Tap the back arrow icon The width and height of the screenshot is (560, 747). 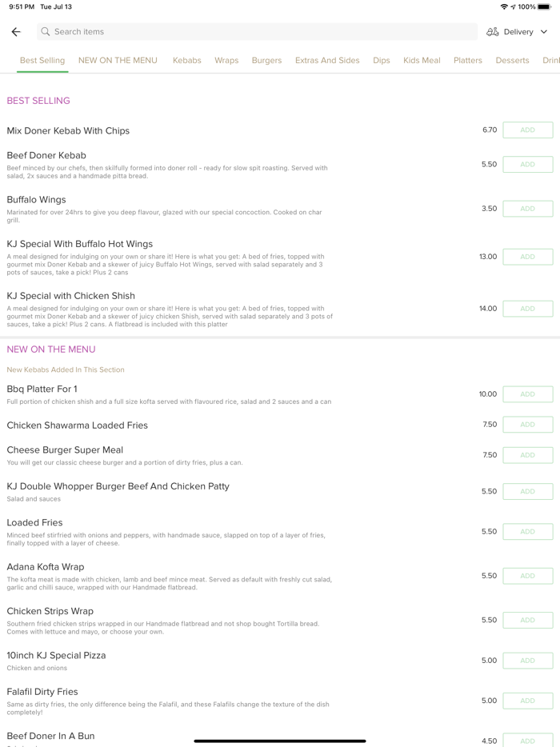[x=16, y=32]
